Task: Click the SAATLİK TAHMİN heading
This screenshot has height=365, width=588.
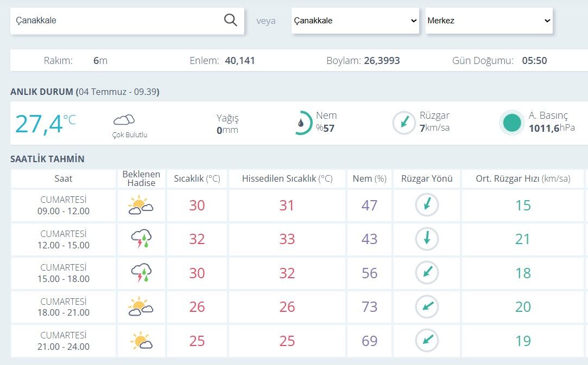Action: [x=47, y=159]
